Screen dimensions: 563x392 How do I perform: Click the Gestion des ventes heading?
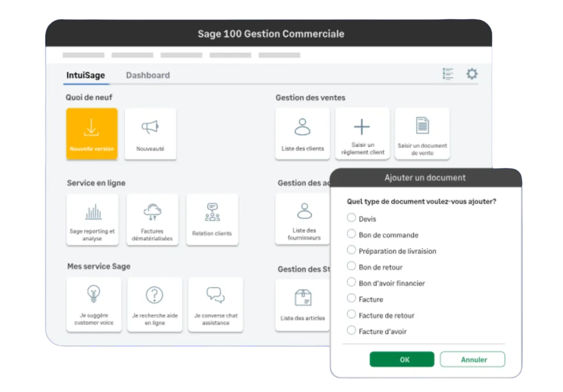[x=310, y=97]
